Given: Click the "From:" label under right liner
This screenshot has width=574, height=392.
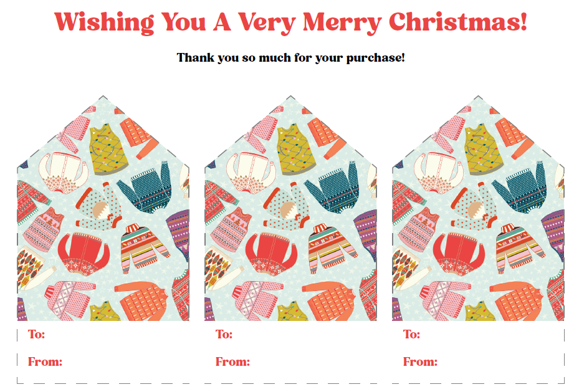Looking at the screenshot, I should coord(420,362).
